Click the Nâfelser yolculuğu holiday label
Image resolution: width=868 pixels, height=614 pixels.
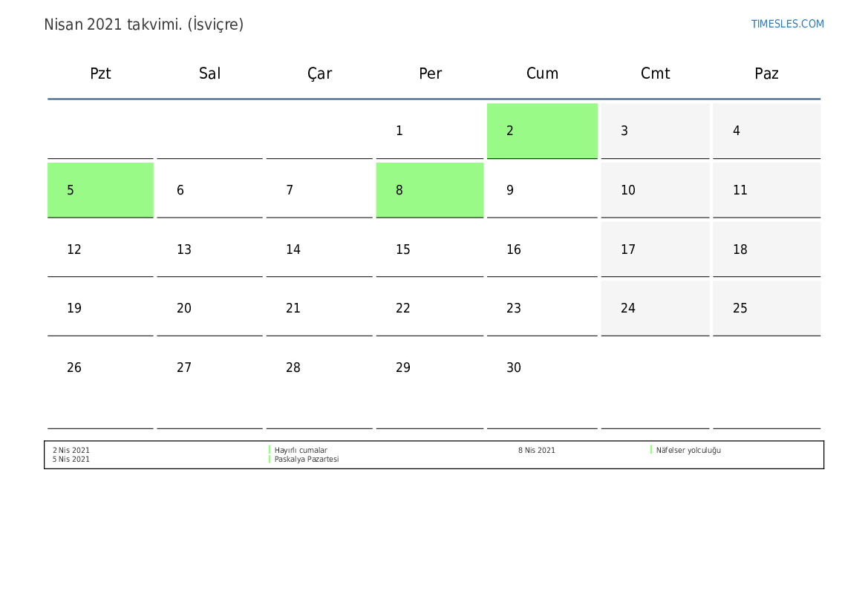(x=688, y=450)
